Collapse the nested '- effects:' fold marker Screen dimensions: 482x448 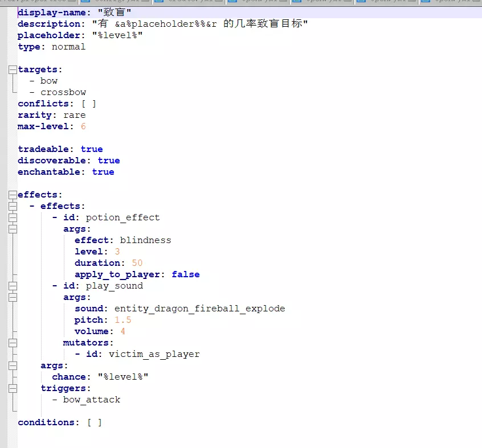click(x=13, y=206)
